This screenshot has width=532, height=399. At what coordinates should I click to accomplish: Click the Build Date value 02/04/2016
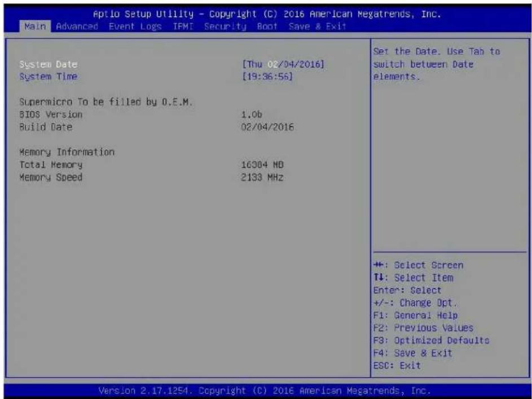point(267,127)
